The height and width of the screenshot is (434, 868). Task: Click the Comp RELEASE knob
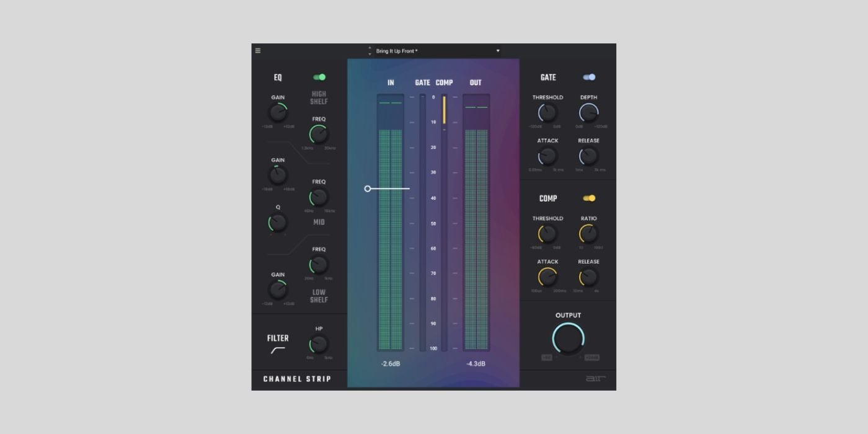click(x=588, y=277)
